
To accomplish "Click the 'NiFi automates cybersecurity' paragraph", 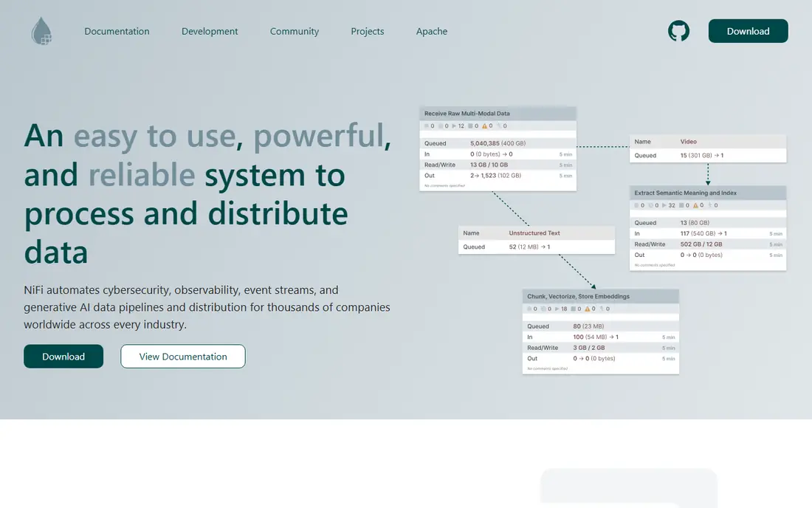I will coord(207,307).
